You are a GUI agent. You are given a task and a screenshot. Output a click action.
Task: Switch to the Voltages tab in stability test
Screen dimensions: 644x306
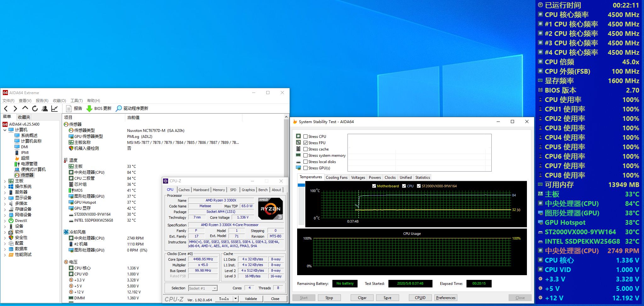(x=358, y=177)
